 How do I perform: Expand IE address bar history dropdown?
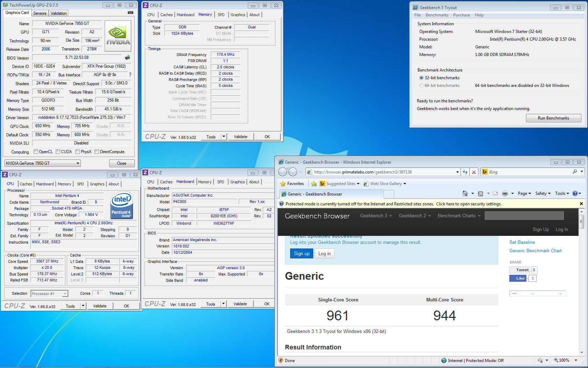[457, 172]
